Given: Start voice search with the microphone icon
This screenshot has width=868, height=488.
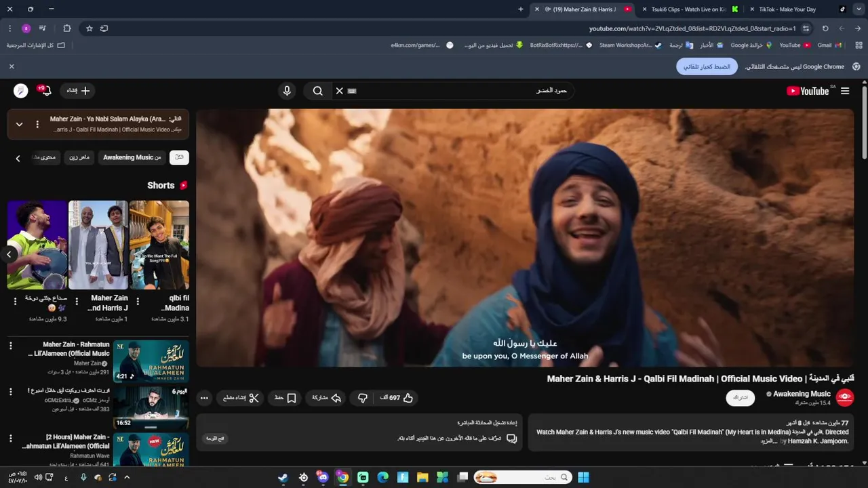Looking at the screenshot, I should (287, 91).
